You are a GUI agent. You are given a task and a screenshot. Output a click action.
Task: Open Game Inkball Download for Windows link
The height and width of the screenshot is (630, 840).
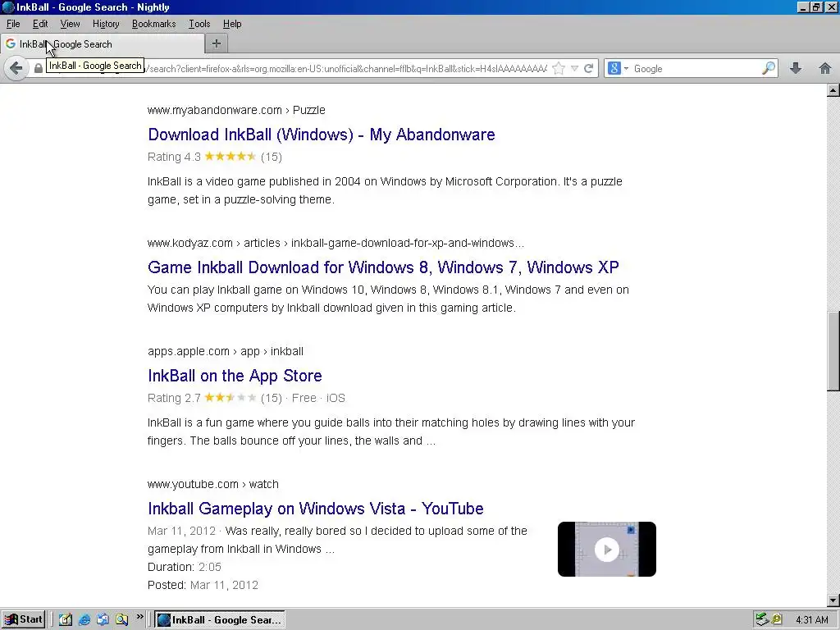tap(383, 267)
